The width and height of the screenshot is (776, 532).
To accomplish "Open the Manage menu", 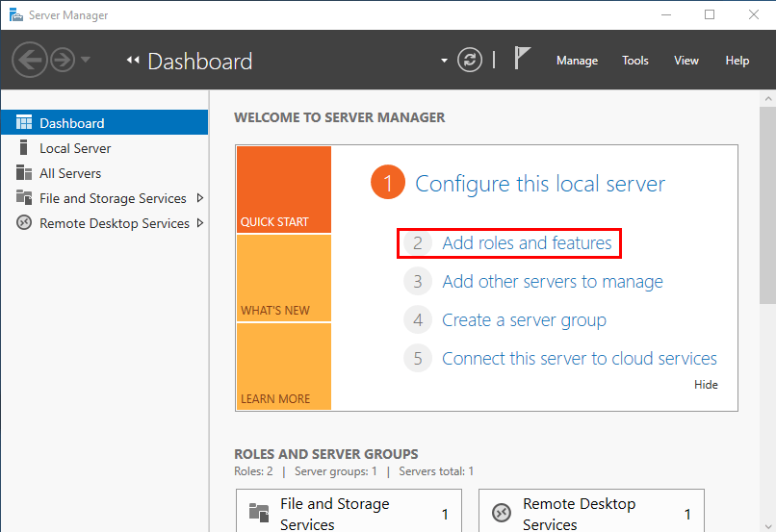I will click(x=577, y=61).
